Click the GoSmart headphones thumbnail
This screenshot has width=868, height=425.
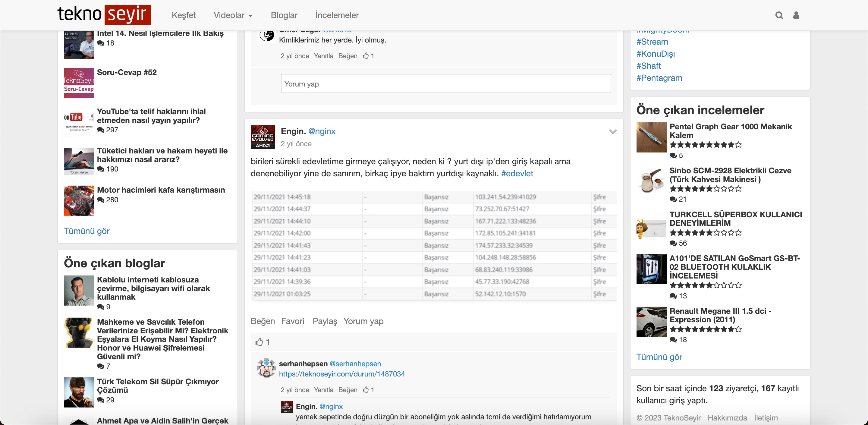pos(651,269)
